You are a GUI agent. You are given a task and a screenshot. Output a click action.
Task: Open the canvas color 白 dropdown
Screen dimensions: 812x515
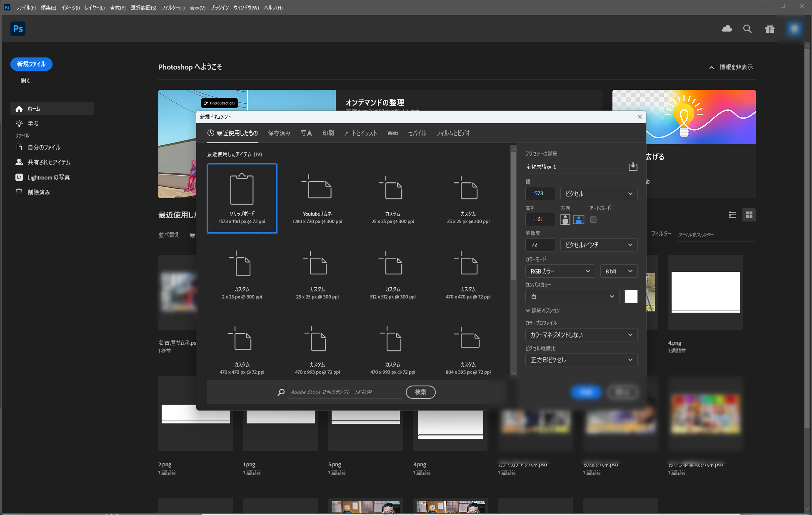[x=572, y=296]
